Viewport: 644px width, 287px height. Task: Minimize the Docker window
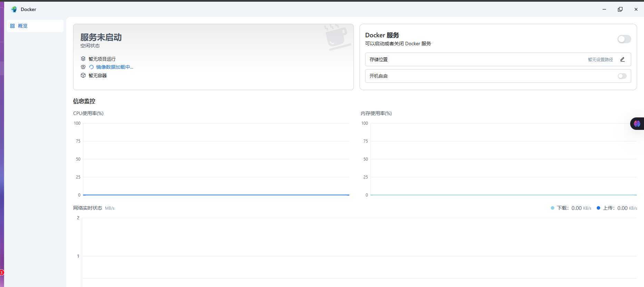[604, 9]
